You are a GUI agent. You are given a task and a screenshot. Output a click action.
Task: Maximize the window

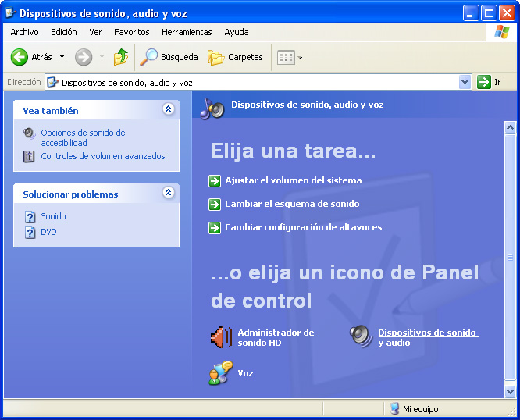pos(489,13)
